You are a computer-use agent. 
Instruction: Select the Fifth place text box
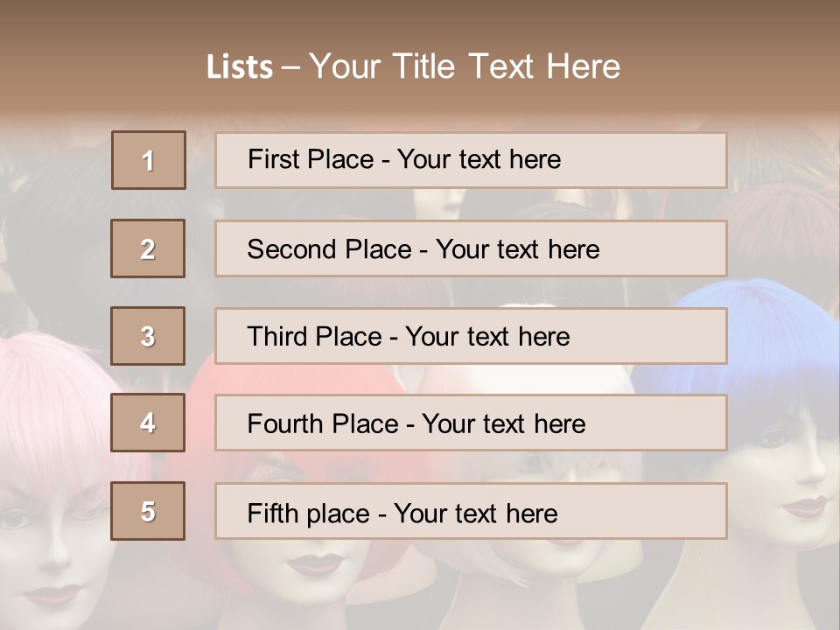click(471, 511)
